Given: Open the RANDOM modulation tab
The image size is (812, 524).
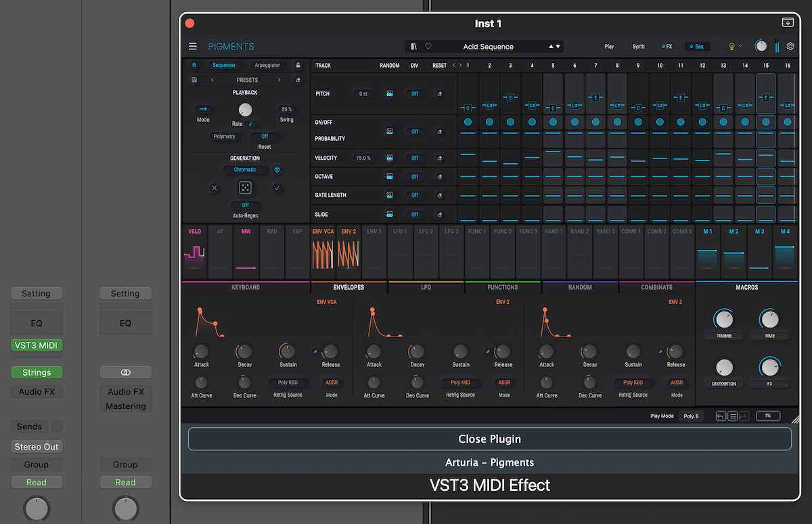Looking at the screenshot, I should point(580,287).
